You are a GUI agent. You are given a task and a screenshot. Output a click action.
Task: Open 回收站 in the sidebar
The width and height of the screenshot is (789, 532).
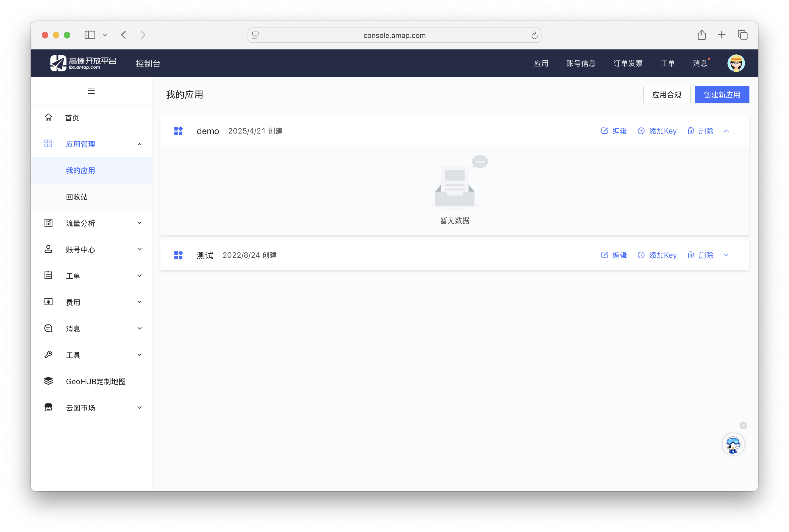pyautogui.click(x=77, y=197)
